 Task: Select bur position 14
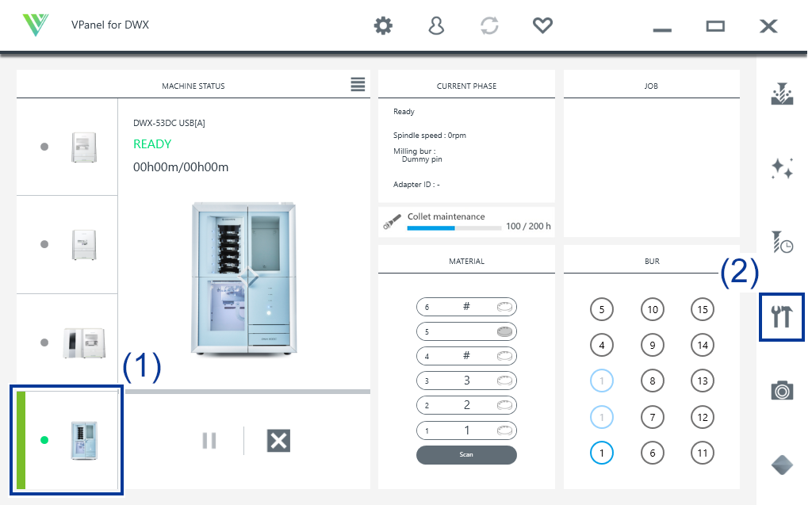(x=703, y=345)
